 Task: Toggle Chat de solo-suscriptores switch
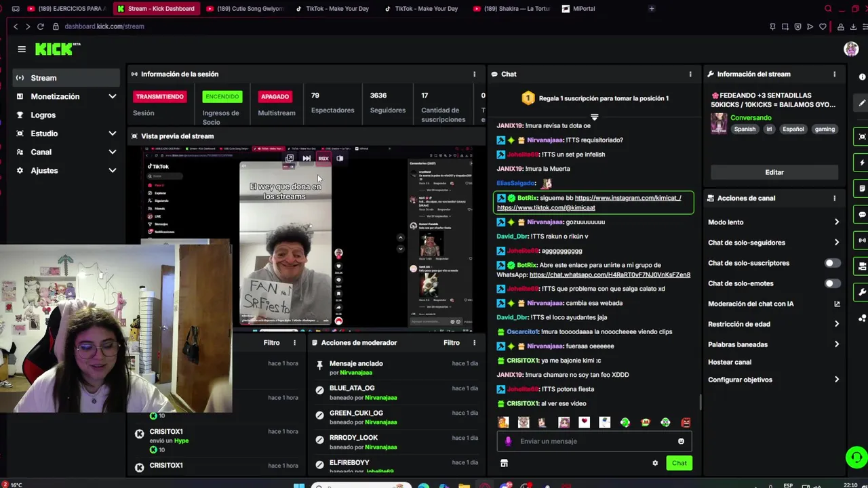(832, 263)
